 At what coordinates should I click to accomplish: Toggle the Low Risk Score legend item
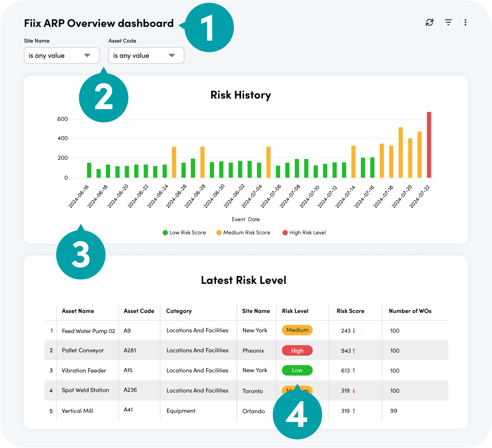click(184, 232)
